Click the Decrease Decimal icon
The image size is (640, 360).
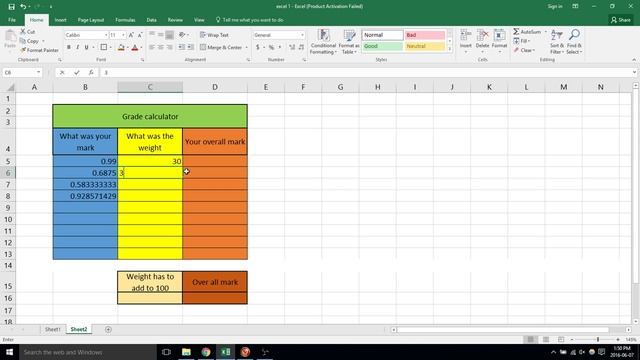(x=301, y=47)
